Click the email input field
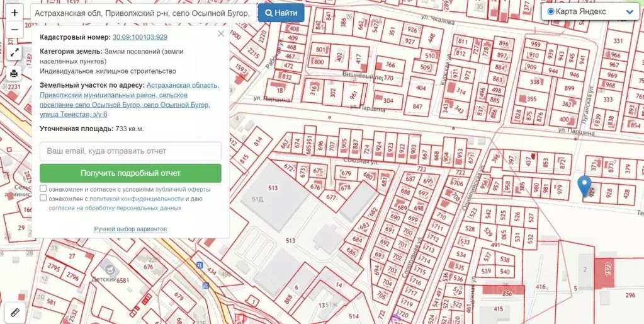Viewport: 644px width, 324px height. (130, 151)
